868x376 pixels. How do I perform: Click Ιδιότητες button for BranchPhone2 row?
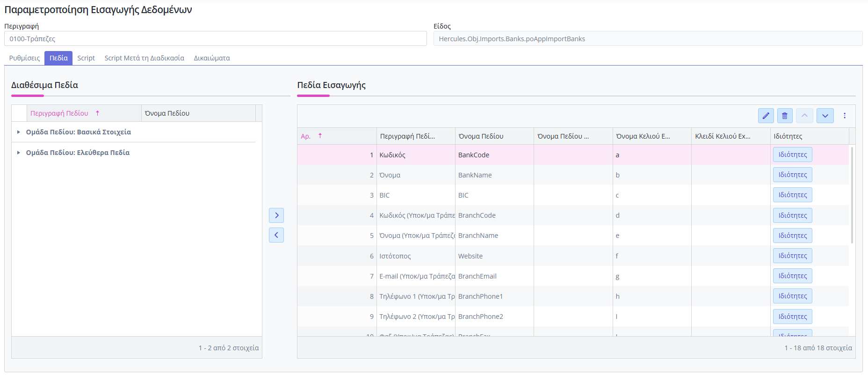(x=793, y=317)
